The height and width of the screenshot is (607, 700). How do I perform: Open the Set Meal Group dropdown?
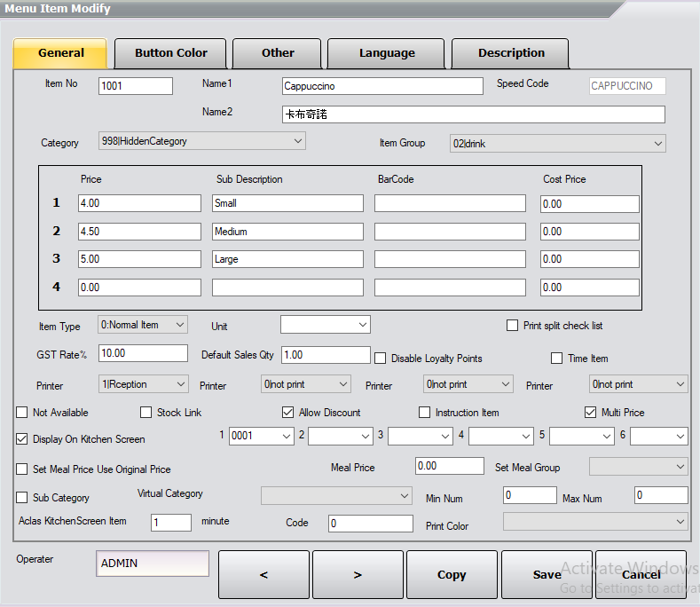point(639,467)
